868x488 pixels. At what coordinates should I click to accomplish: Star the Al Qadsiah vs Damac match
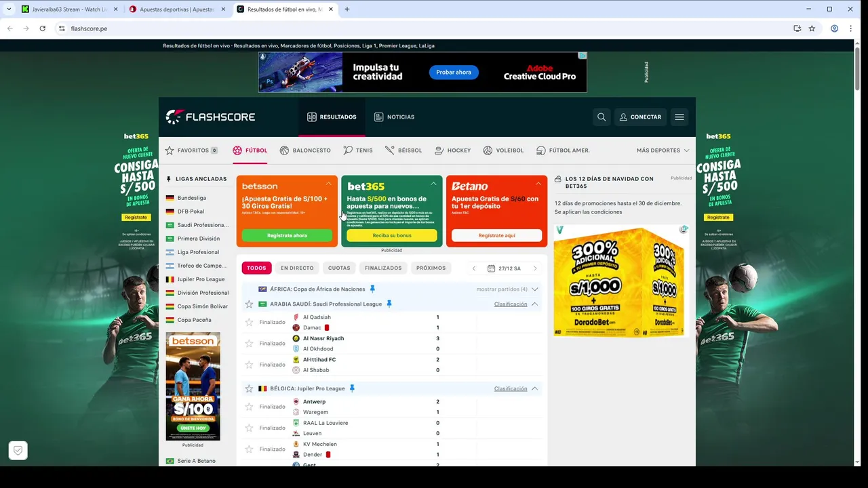click(249, 323)
